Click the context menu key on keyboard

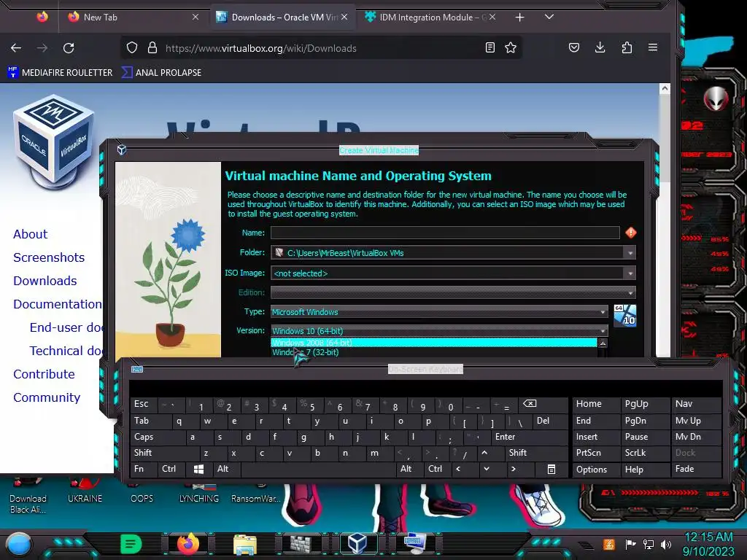click(551, 469)
